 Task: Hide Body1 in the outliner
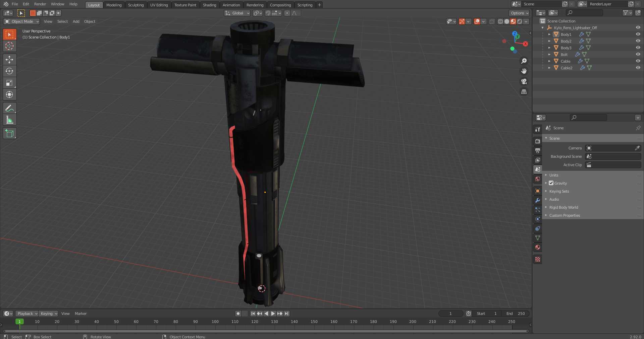(638, 34)
